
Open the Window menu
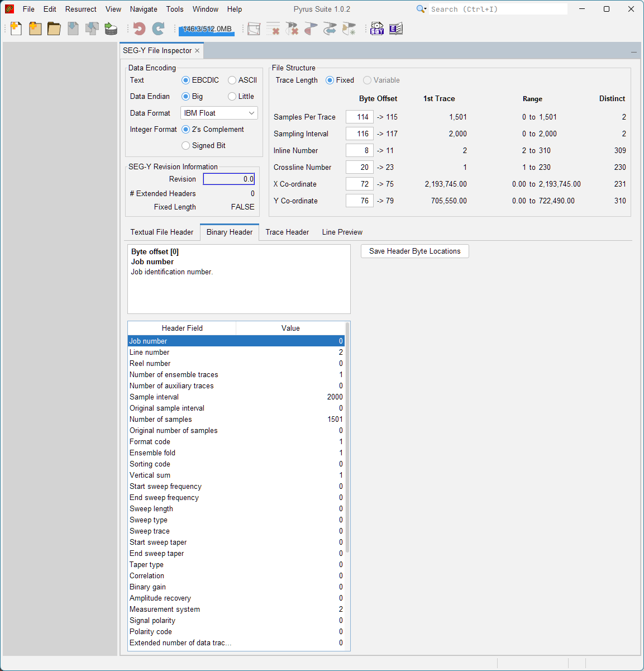pyautogui.click(x=206, y=9)
